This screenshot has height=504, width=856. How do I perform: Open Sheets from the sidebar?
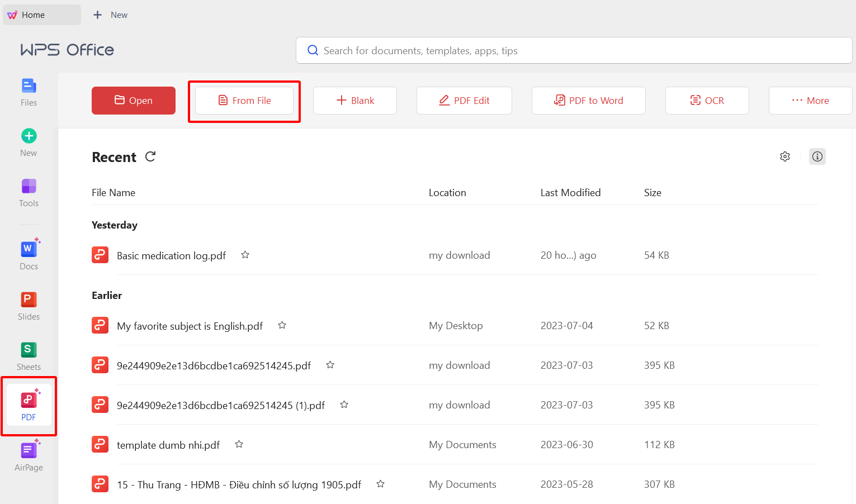29,356
